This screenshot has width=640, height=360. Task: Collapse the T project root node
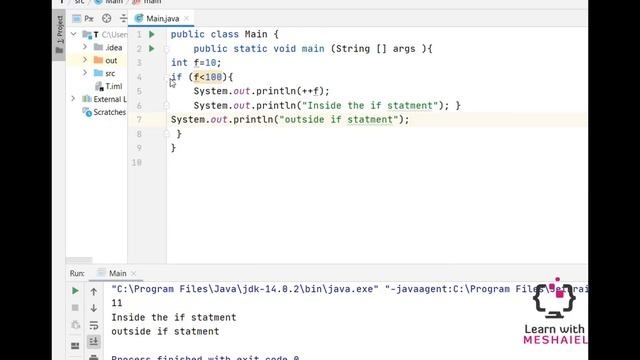pyautogui.click(x=74, y=34)
